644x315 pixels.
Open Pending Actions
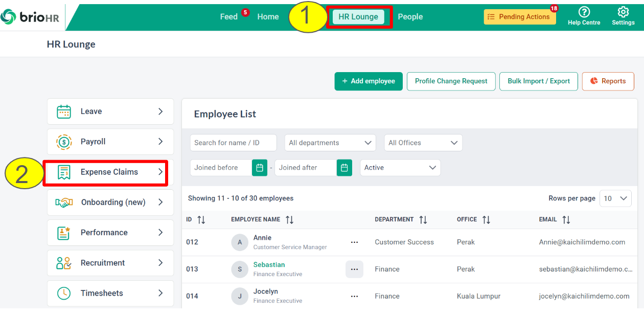pyautogui.click(x=520, y=17)
